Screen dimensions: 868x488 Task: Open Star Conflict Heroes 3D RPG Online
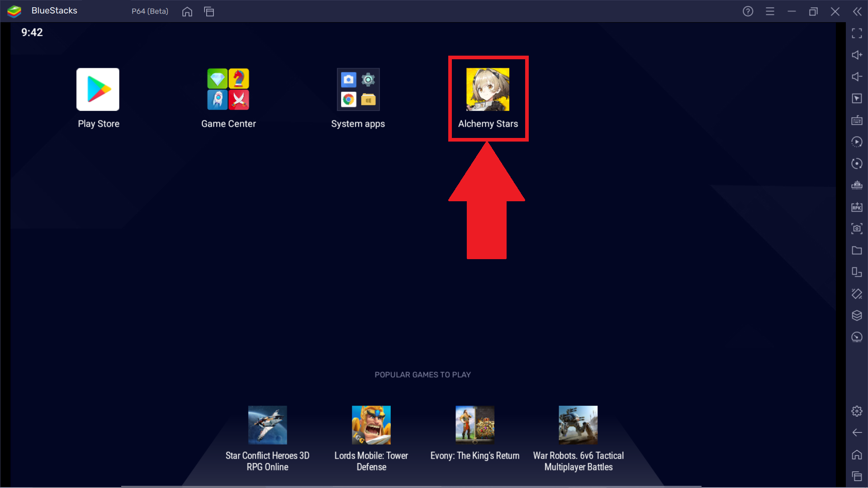tap(267, 425)
